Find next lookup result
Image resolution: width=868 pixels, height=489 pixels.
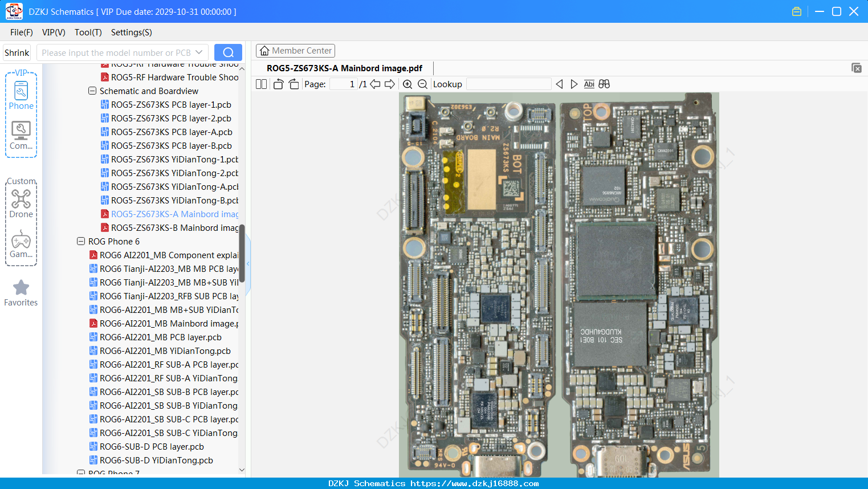click(x=574, y=84)
